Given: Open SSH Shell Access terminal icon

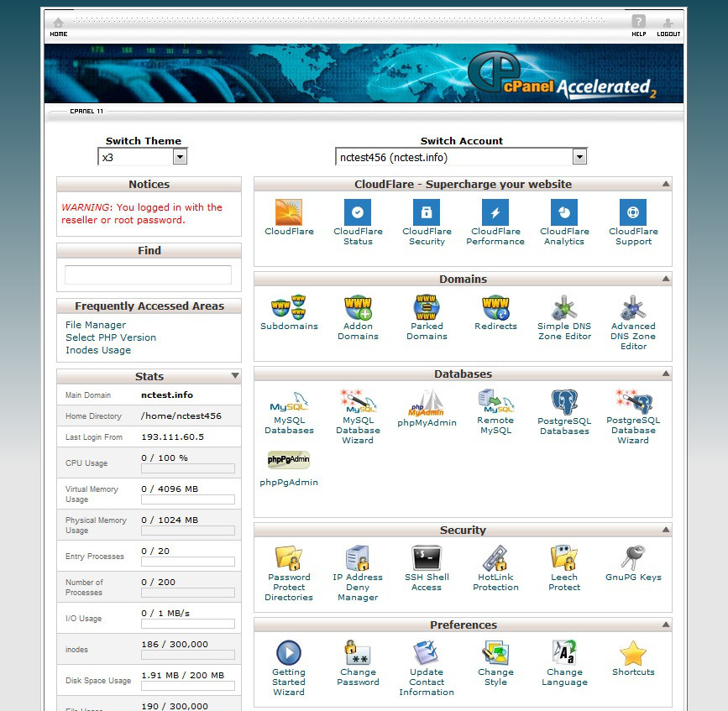Looking at the screenshot, I should pos(427,558).
